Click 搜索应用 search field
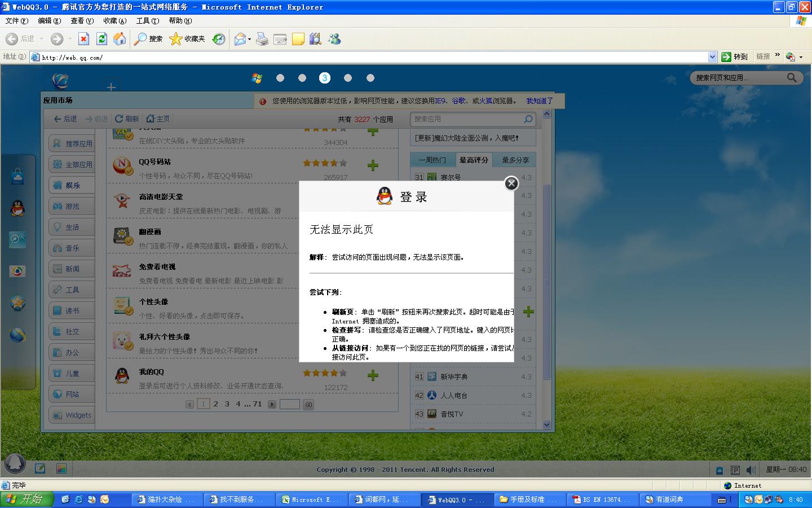 [x=466, y=119]
